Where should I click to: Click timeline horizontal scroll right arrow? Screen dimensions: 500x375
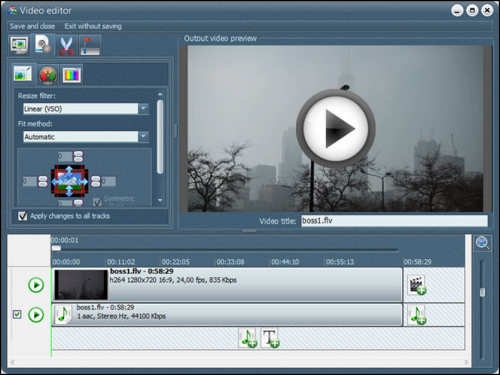click(466, 362)
